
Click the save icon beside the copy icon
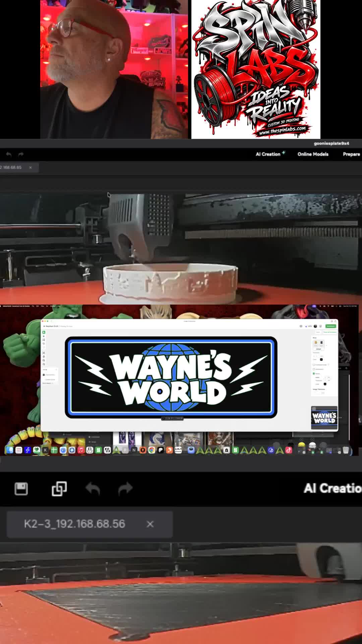21,489
